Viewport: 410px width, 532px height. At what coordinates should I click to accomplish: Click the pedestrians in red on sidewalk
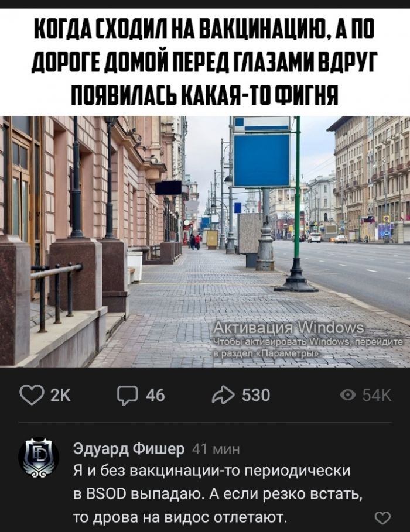tap(195, 242)
